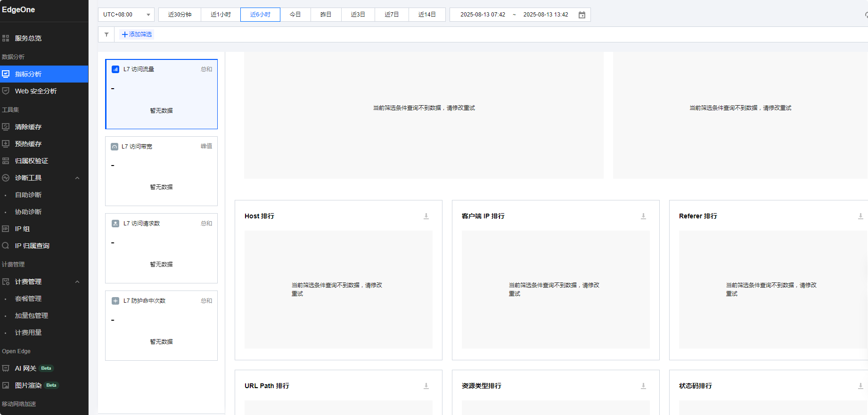Select the L7 访问流量 metric card icon
The height and width of the screenshot is (415, 868).
[115, 69]
